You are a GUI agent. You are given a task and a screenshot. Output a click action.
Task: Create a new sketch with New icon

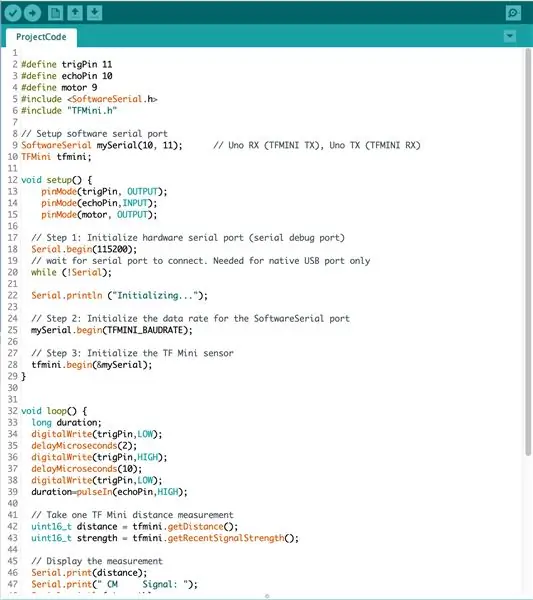[x=55, y=13]
